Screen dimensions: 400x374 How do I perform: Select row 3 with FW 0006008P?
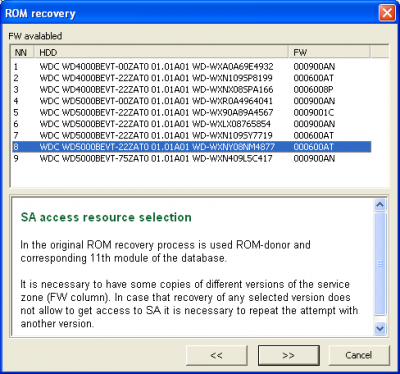tap(192, 89)
